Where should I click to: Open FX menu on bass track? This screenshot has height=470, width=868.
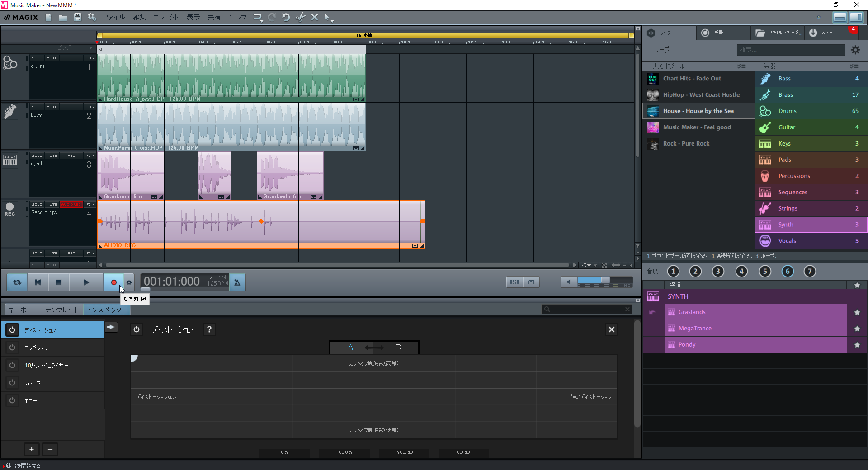90,107
